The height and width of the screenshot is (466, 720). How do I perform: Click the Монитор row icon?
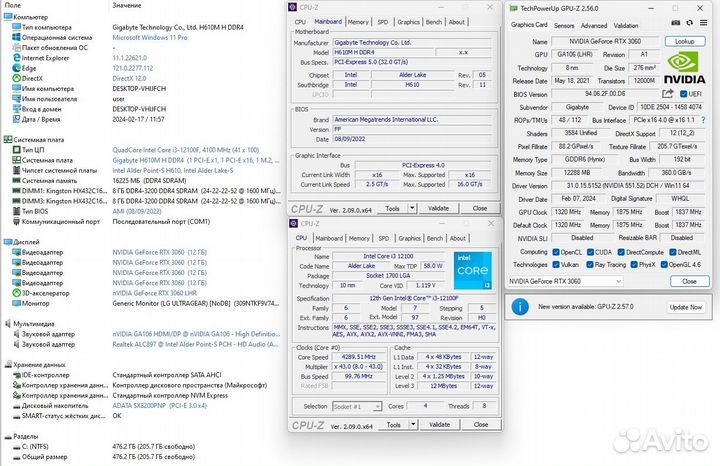(x=17, y=303)
